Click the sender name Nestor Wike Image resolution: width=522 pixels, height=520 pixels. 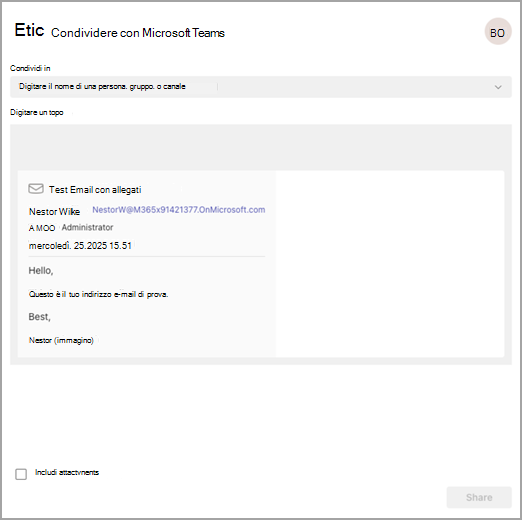[54, 212]
